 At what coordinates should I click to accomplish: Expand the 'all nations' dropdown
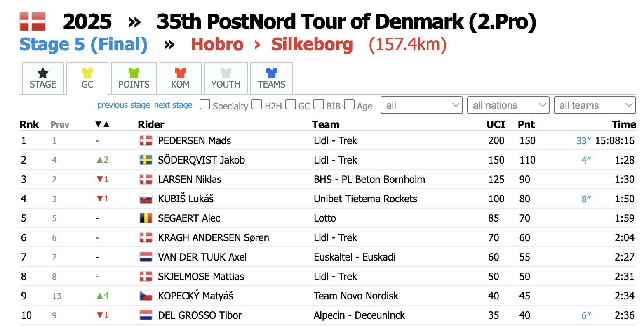[508, 105]
